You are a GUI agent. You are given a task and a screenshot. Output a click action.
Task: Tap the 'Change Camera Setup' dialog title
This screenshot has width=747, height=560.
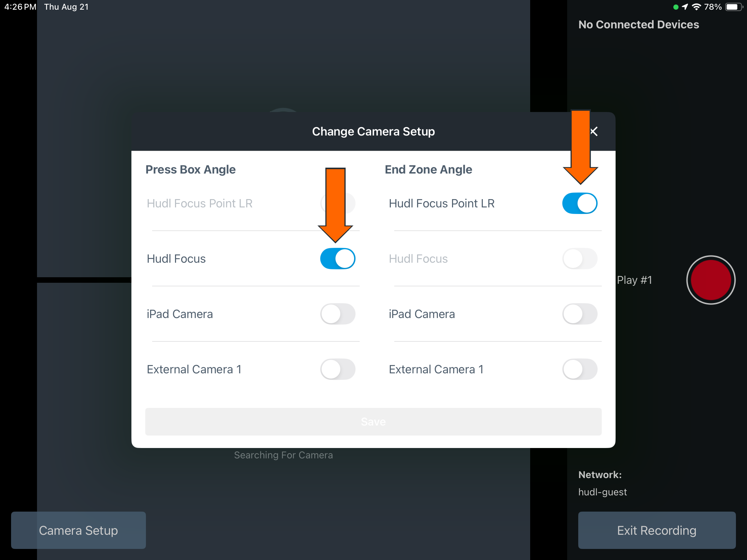coord(373,131)
